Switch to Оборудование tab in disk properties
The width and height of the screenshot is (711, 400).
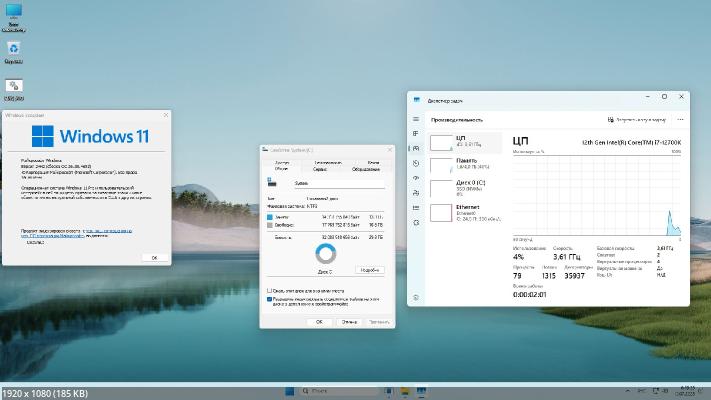click(365, 169)
